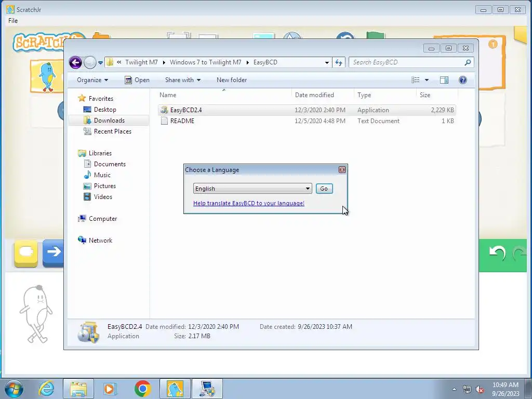
Task: Close the Choose a Language dialog
Action: pyautogui.click(x=342, y=170)
